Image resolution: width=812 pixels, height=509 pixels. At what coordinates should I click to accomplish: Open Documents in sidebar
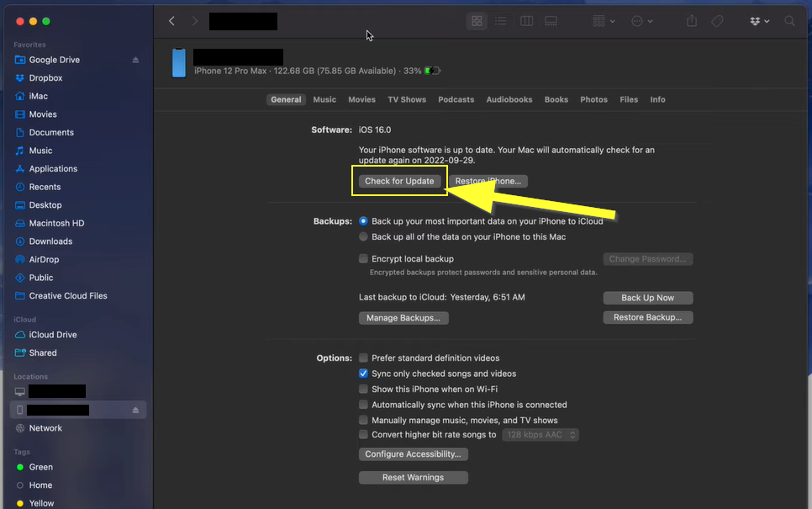click(x=51, y=133)
